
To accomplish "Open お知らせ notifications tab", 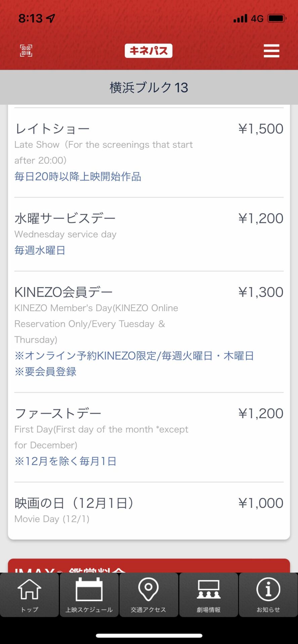I will tap(268, 595).
